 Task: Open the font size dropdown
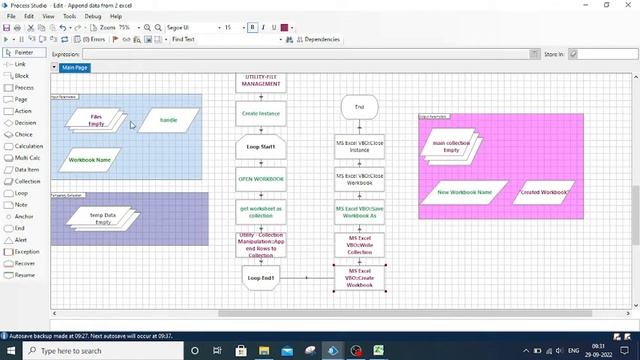244,28
